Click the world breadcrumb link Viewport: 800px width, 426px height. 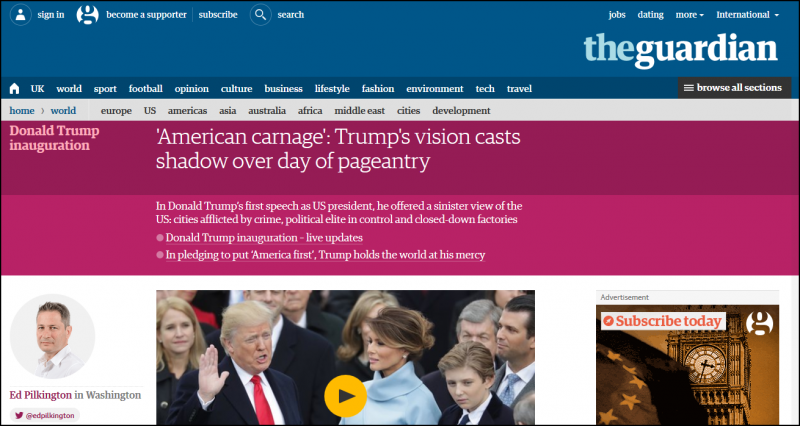pos(63,111)
